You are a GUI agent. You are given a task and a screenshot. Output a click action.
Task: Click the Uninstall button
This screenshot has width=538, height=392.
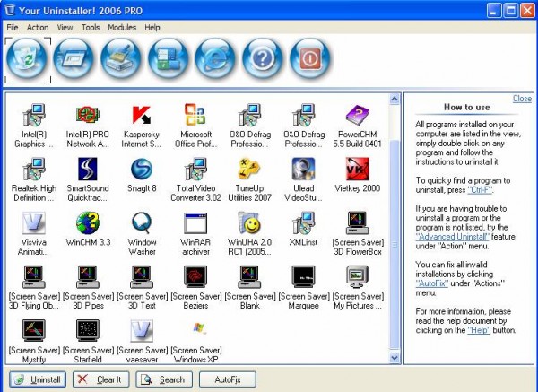[x=38, y=379]
